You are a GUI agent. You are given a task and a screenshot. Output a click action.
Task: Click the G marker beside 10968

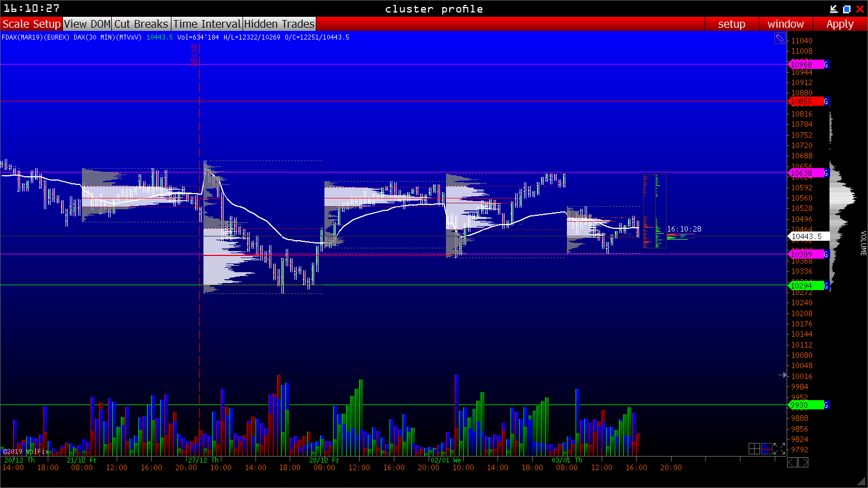pyautogui.click(x=826, y=65)
